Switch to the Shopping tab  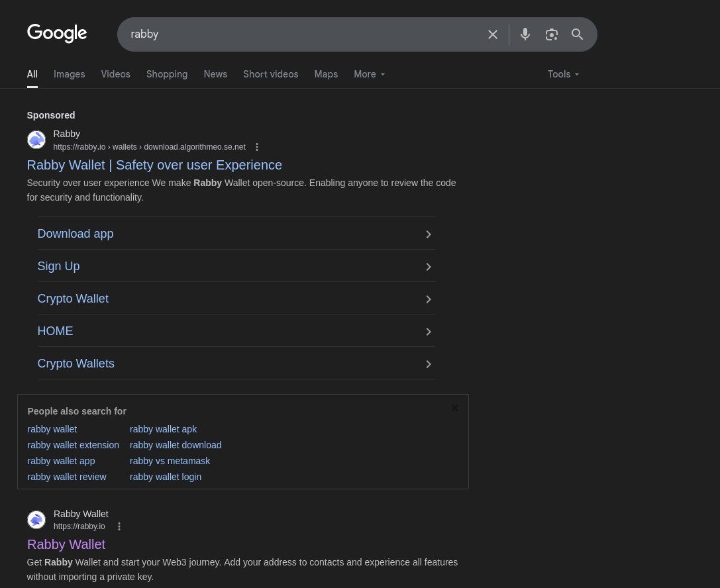[x=167, y=74]
